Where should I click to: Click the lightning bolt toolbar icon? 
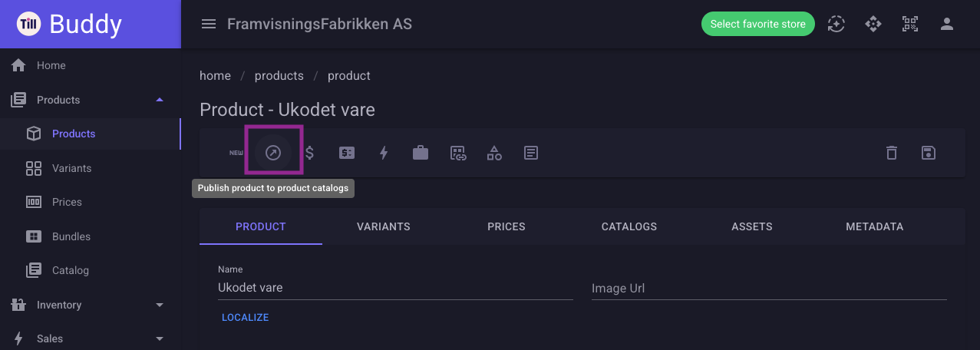click(x=384, y=153)
